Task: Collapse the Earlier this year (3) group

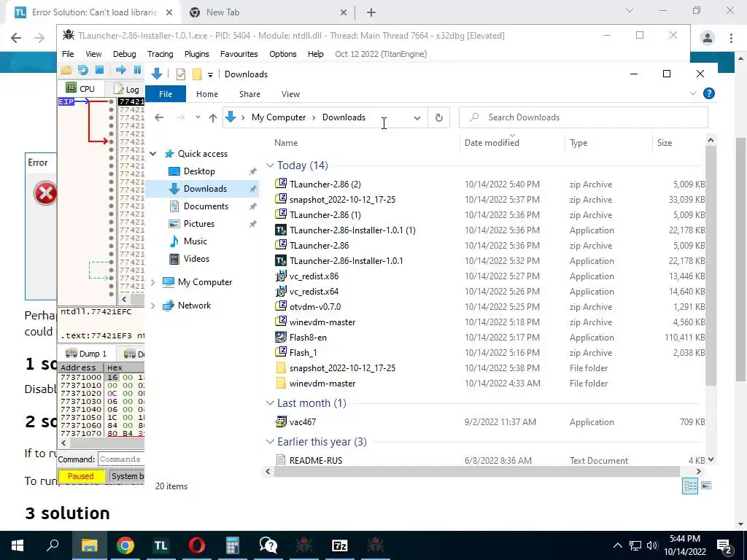Action: 270,442
